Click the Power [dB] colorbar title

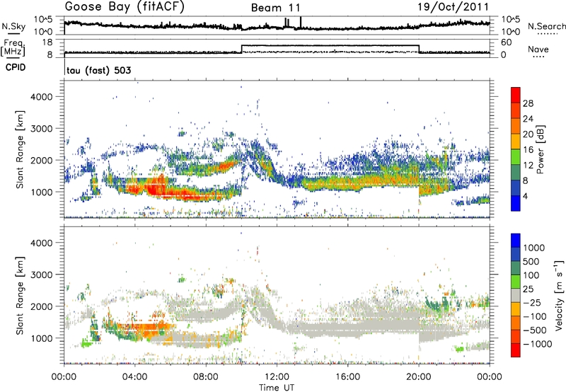click(541, 149)
